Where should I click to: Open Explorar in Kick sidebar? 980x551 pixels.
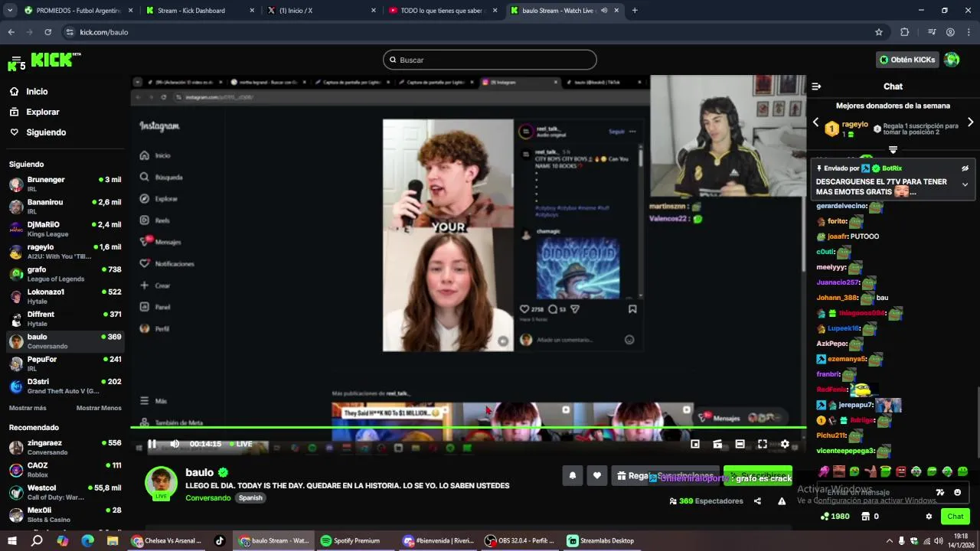pyautogui.click(x=34, y=112)
